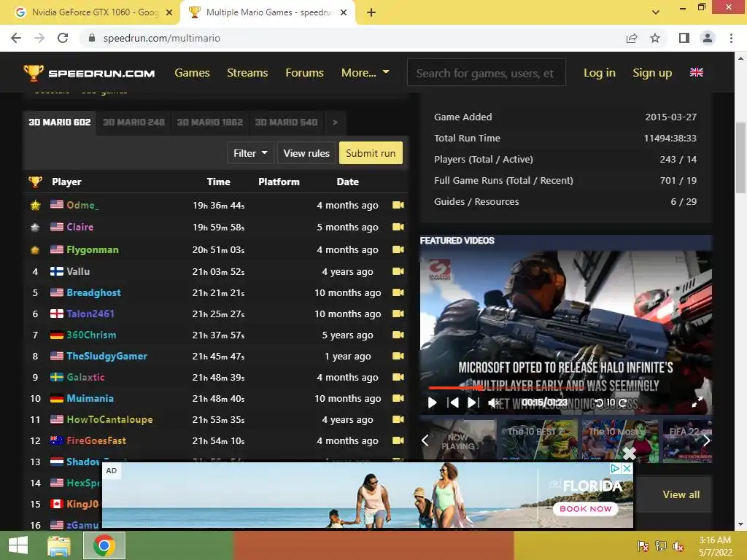Open the video for TheSludgyGamer's run
This screenshot has height=560, width=747.
(x=398, y=356)
